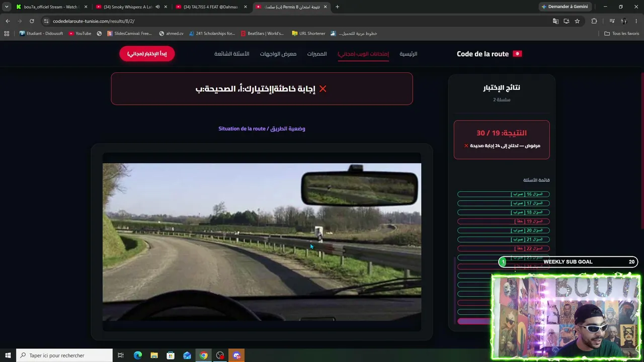The height and width of the screenshot is (362, 644).
Task: Open the Chrome three-dot menu
Action: pyautogui.click(x=636, y=21)
